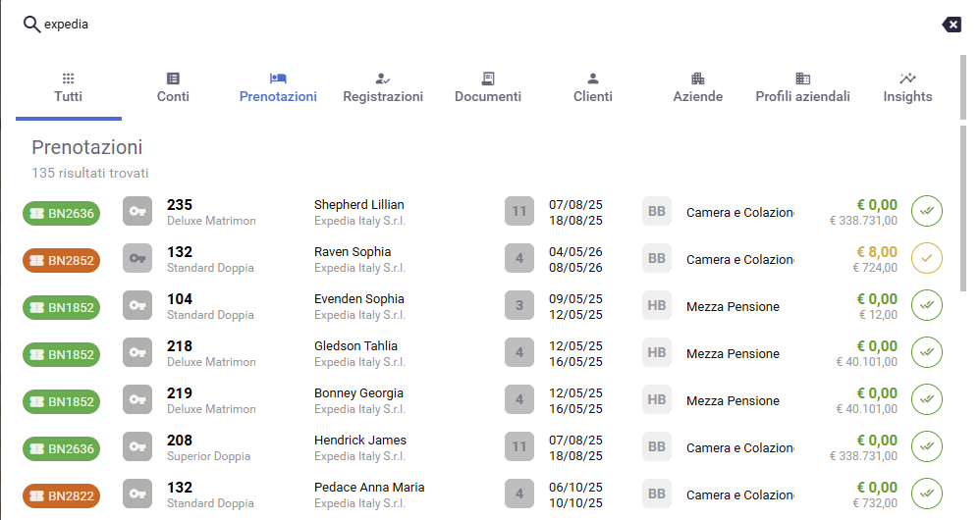Image resolution: width=980 pixels, height=520 pixels.
Task: Click key icon for Raven Sophia's room
Action: 137,258
